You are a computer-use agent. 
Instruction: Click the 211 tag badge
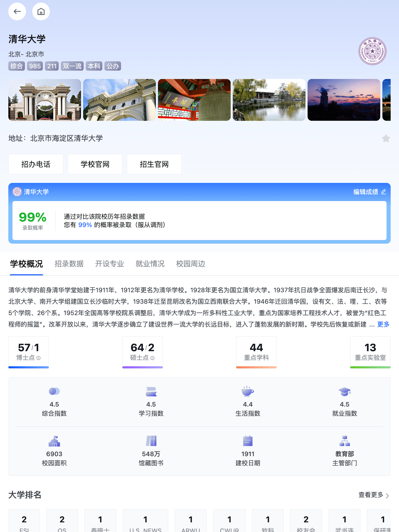point(52,66)
